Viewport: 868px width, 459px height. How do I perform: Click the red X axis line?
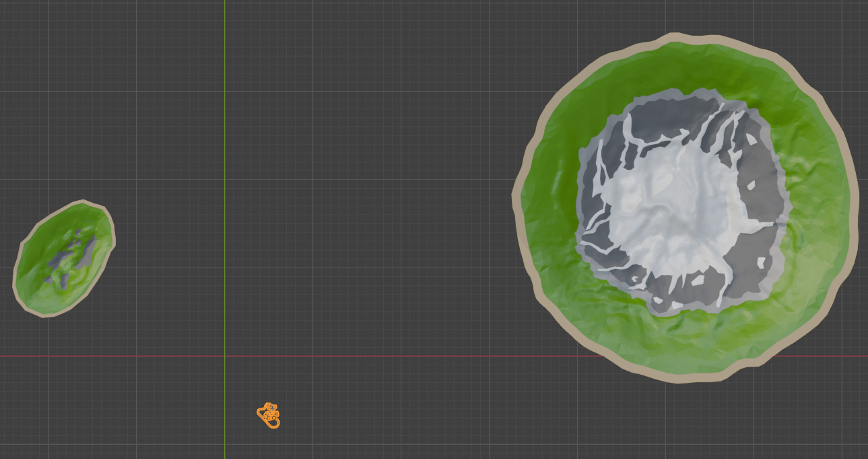coord(404,356)
